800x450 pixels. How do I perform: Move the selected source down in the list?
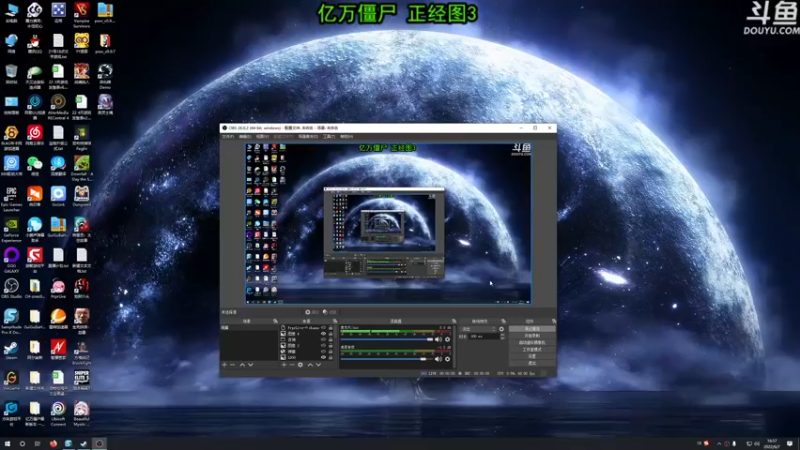318,365
